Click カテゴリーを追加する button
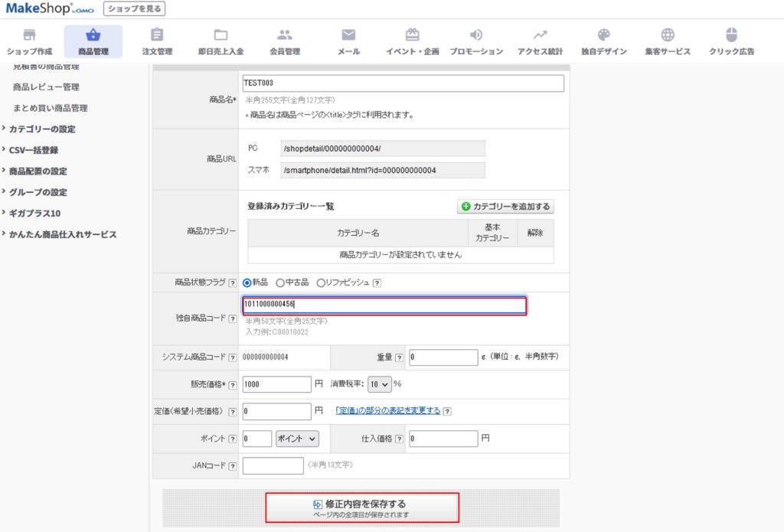This screenshot has height=532, width=784. [505, 207]
